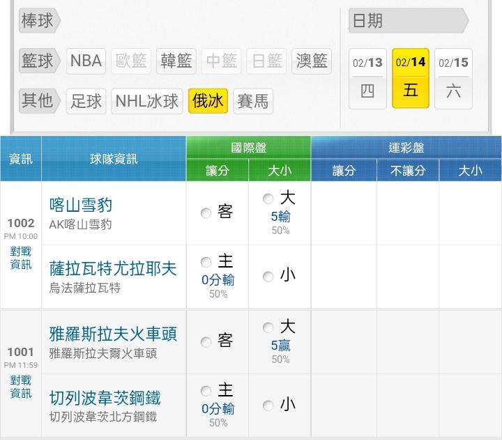Open 對戰資訊 for game 1002

click(21, 258)
